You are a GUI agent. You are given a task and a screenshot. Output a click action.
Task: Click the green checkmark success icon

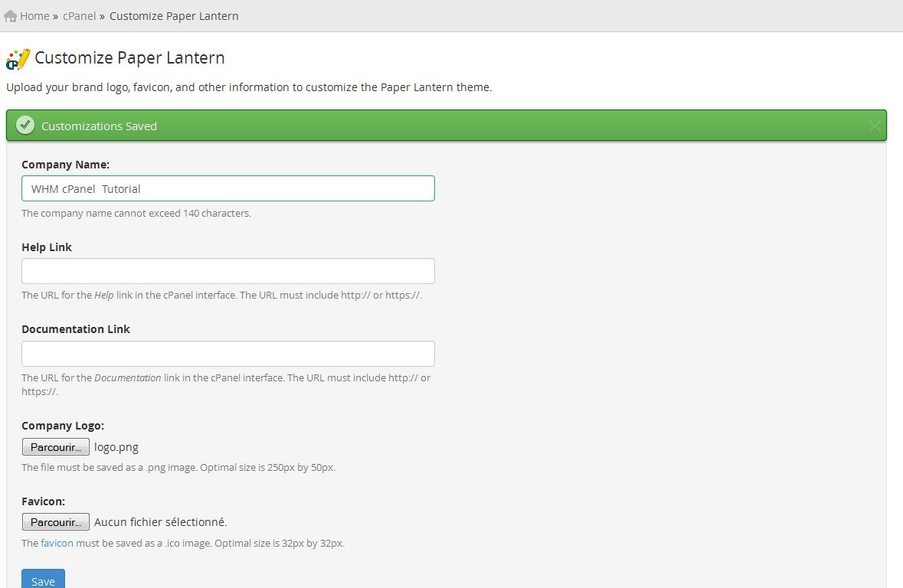coord(25,125)
